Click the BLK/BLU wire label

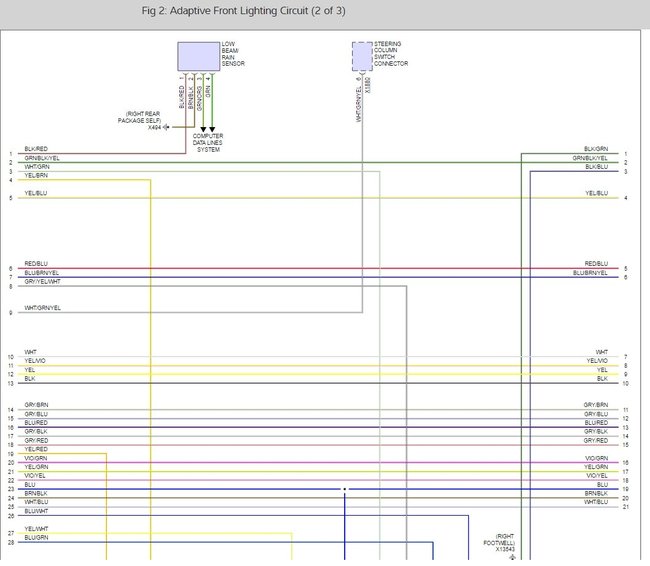click(597, 167)
